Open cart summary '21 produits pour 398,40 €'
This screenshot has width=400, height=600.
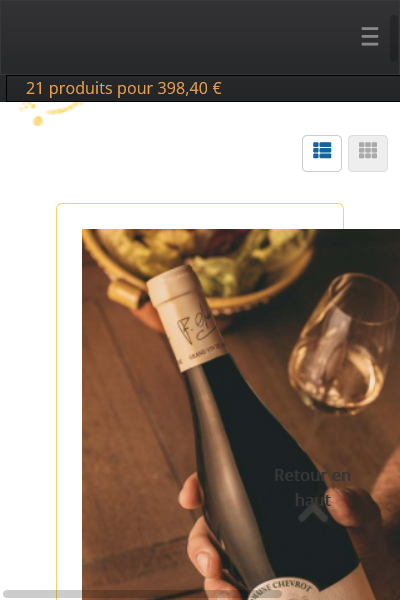coord(124,88)
